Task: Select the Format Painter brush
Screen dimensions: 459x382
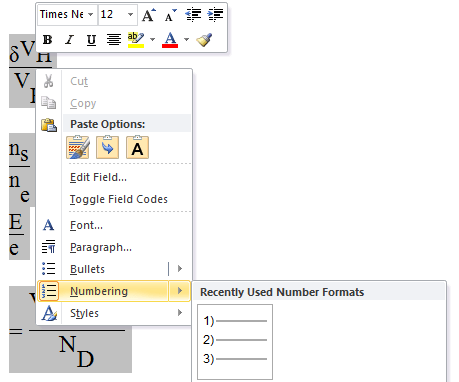Action: pos(204,40)
